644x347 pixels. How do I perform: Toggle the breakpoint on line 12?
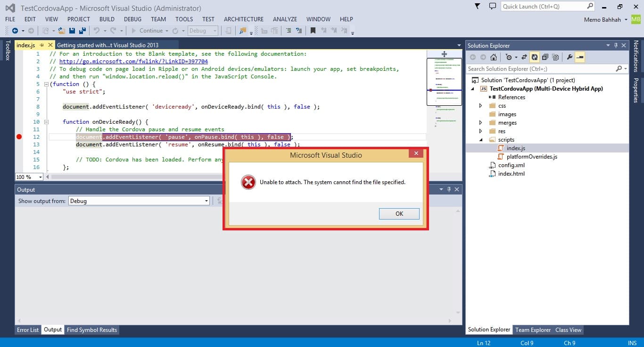[19, 137]
